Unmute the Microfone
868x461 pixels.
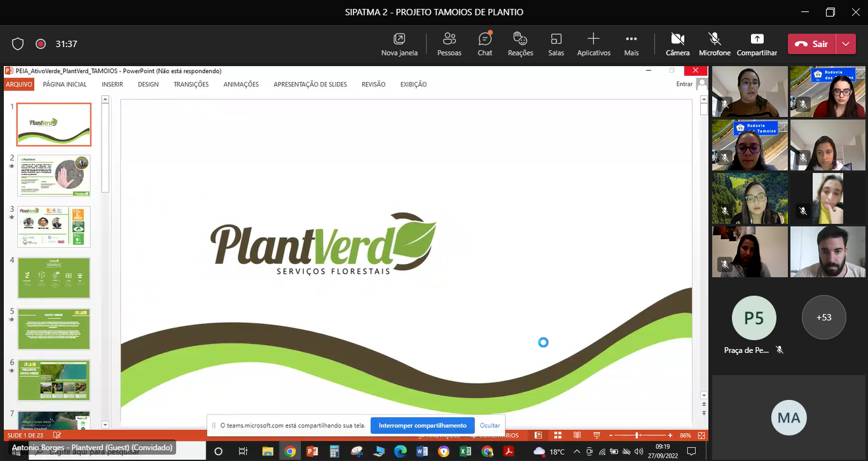(714, 44)
